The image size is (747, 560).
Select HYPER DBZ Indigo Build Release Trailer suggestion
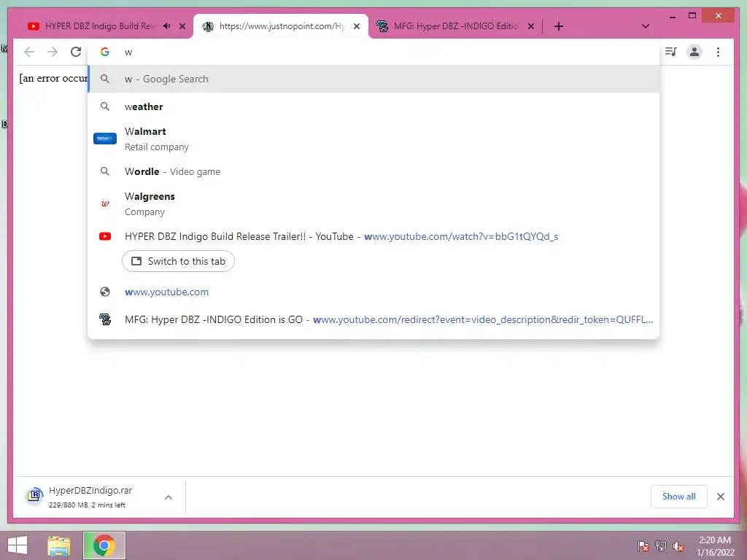pyautogui.click(x=373, y=236)
